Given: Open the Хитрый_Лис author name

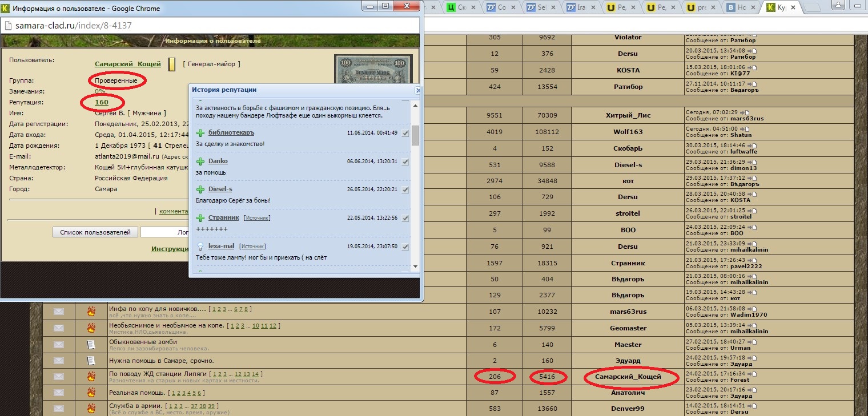Looking at the screenshot, I should (628, 115).
